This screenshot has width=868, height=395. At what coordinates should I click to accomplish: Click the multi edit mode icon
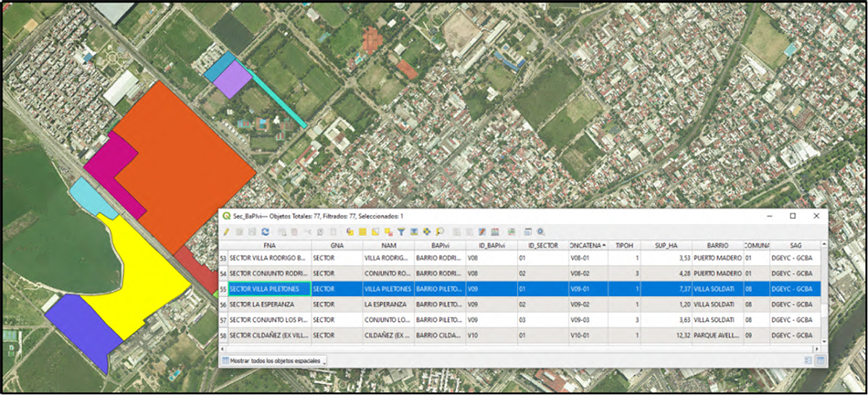pos(239,232)
